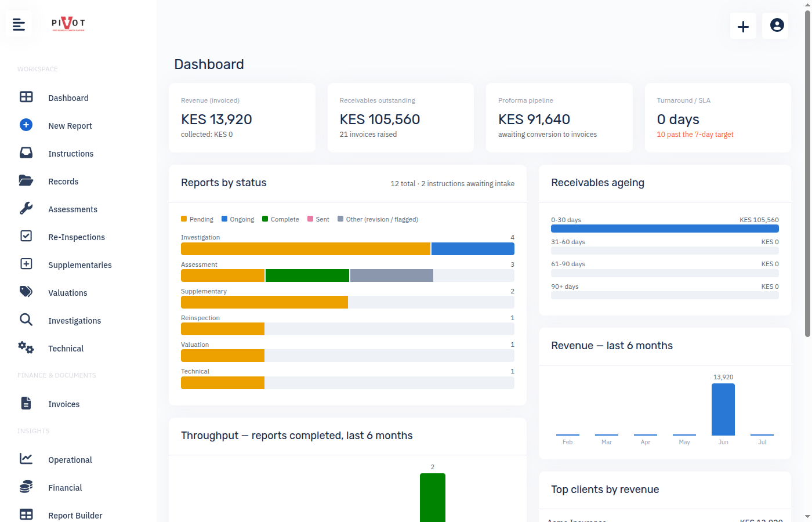This screenshot has width=812, height=522.
Task: Click the 'Reinspection' row label
Action: tap(200, 318)
